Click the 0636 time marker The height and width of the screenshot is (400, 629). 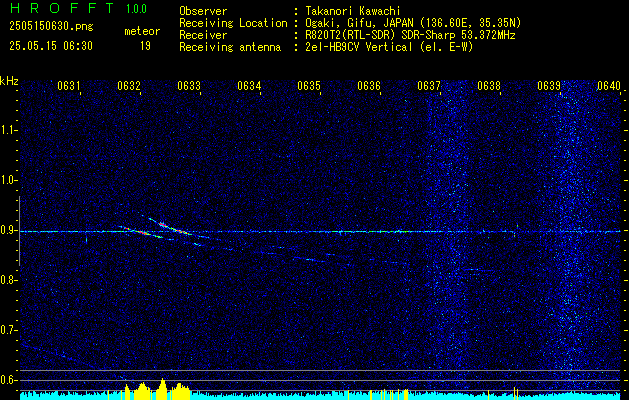coord(369,86)
